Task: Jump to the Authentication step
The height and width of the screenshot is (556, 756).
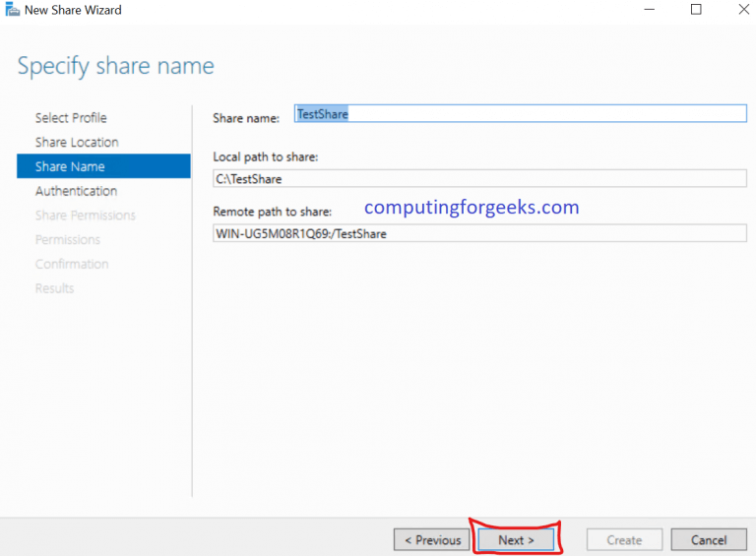Action: click(x=76, y=191)
